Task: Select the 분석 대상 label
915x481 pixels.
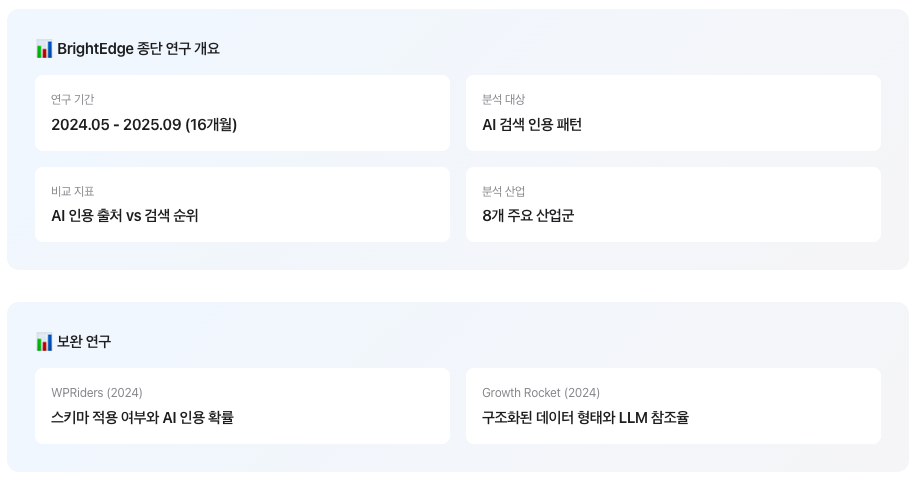Action: tap(504, 99)
